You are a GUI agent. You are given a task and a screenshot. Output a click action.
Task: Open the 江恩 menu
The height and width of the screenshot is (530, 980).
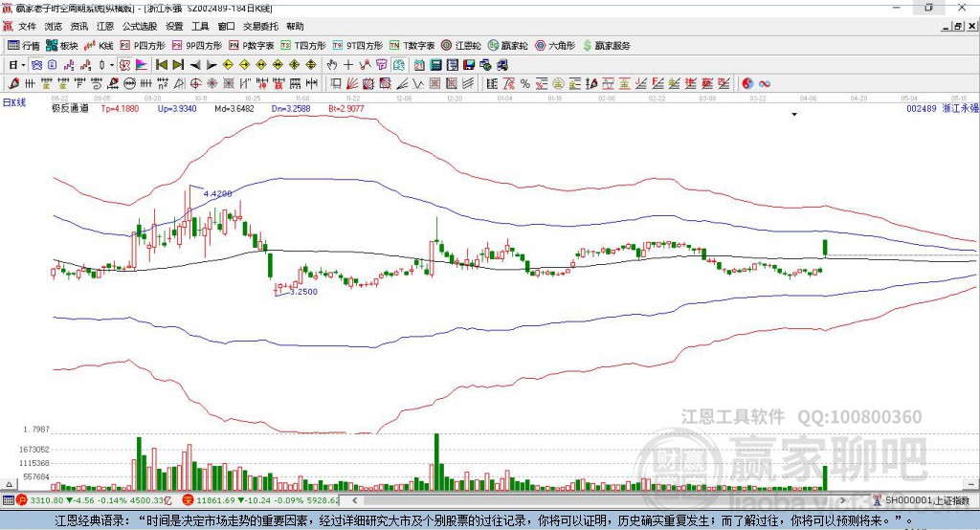[105, 26]
